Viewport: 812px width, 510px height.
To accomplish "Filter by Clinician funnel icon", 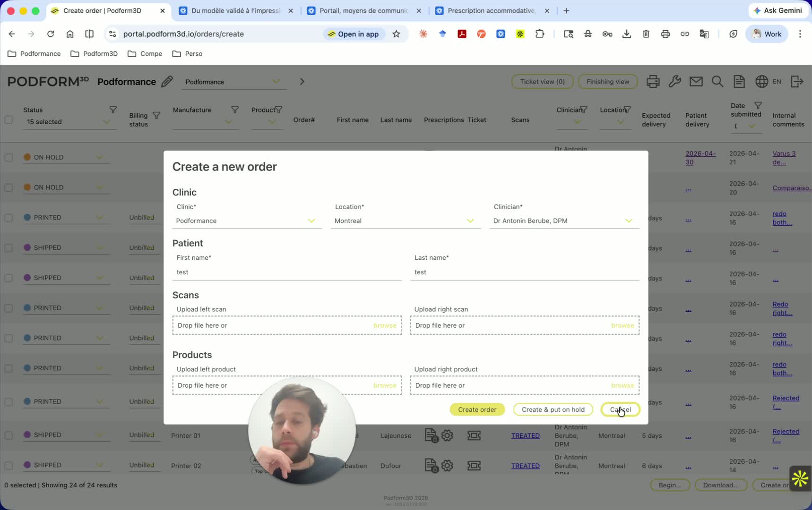I will coord(584,110).
